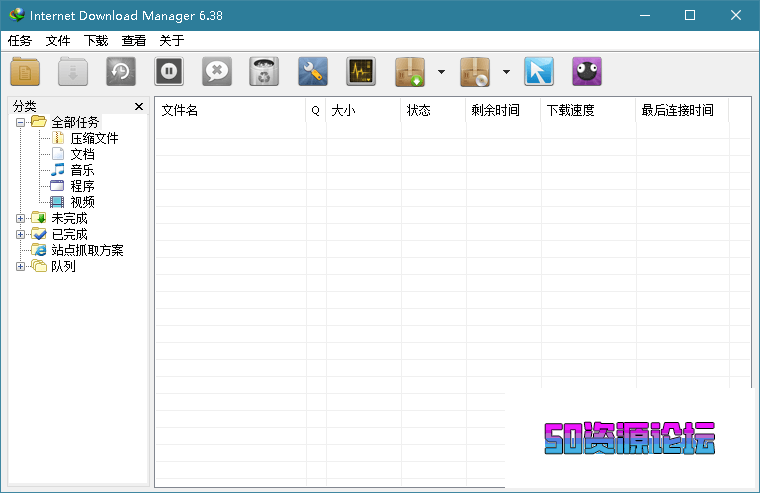This screenshot has width=760, height=493.
Task: Open the 下载 menu
Action: pyautogui.click(x=96, y=41)
